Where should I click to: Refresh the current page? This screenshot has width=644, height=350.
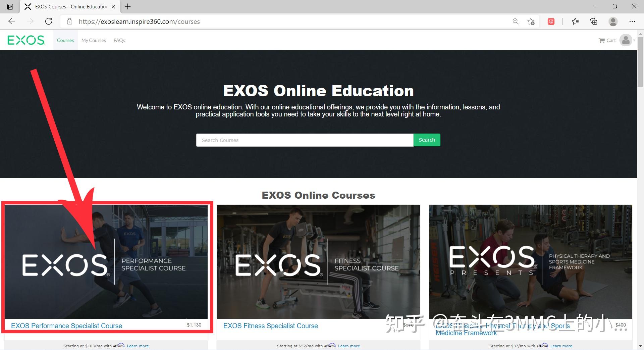click(x=49, y=21)
